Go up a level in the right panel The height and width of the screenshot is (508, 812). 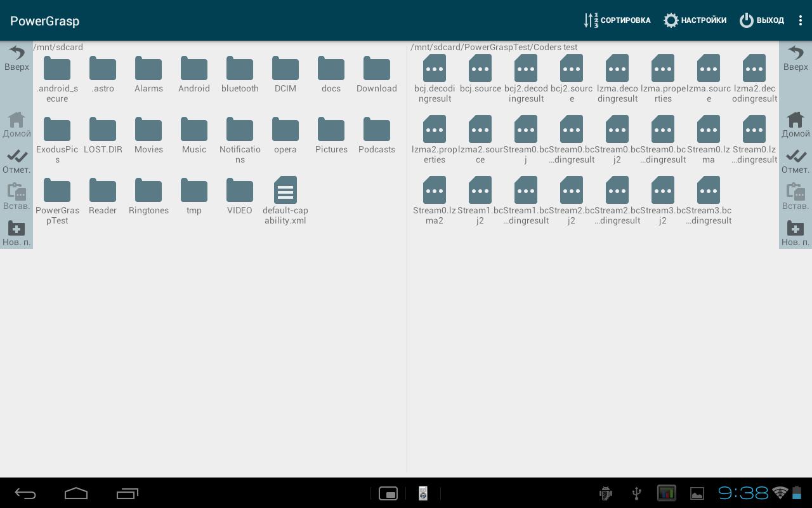tap(796, 58)
